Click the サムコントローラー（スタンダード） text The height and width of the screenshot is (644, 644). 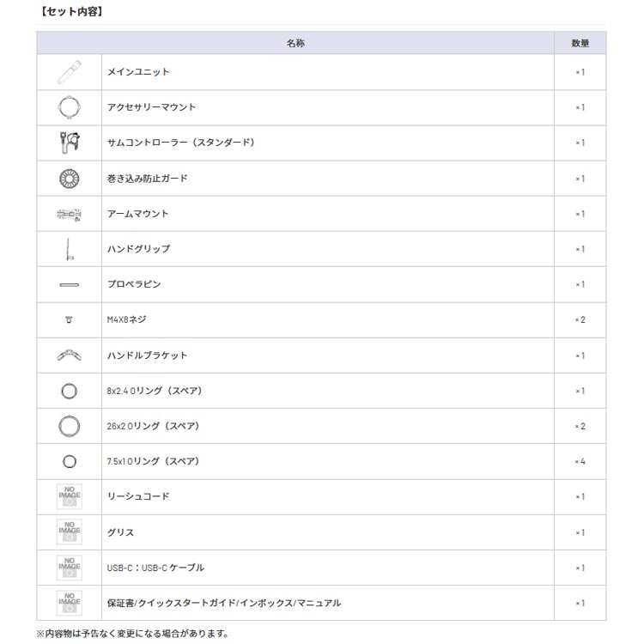click(180, 143)
